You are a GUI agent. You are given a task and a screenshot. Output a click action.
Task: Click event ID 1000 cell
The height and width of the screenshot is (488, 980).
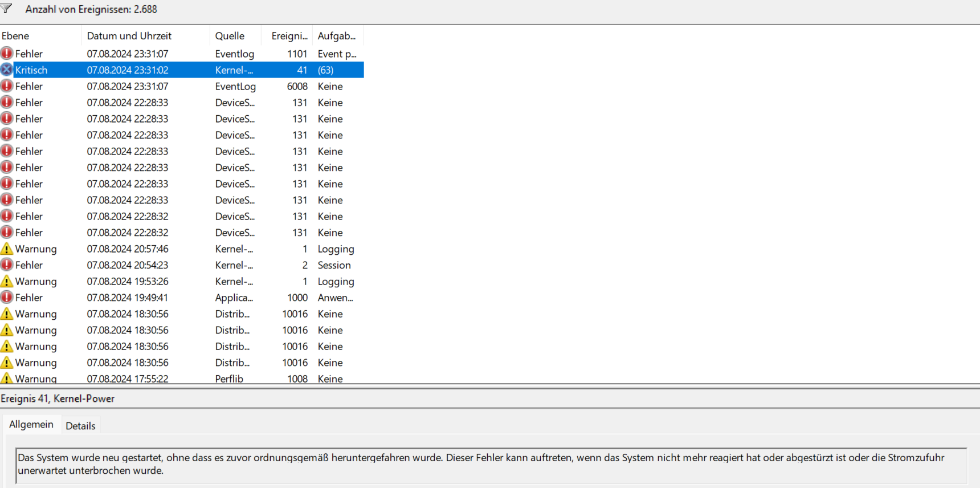(297, 298)
